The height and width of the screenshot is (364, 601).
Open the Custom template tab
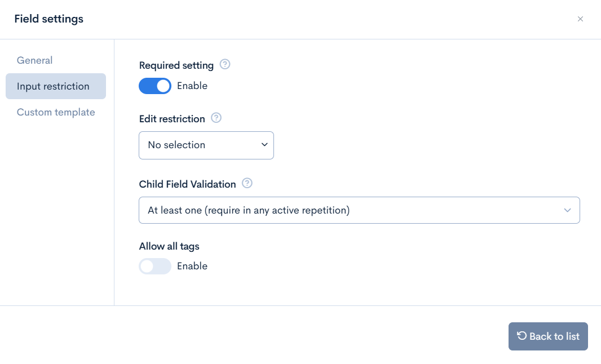tap(56, 112)
